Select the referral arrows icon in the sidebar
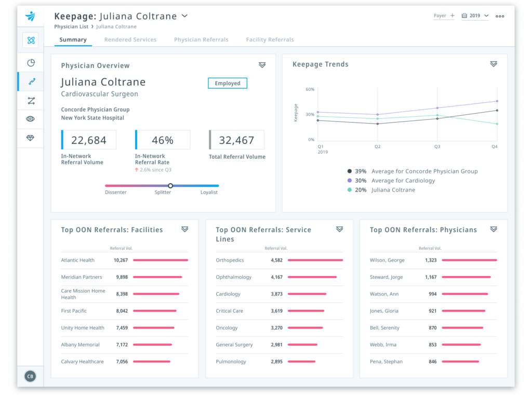Viewport: 532px width, 395px height. pos(31,81)
